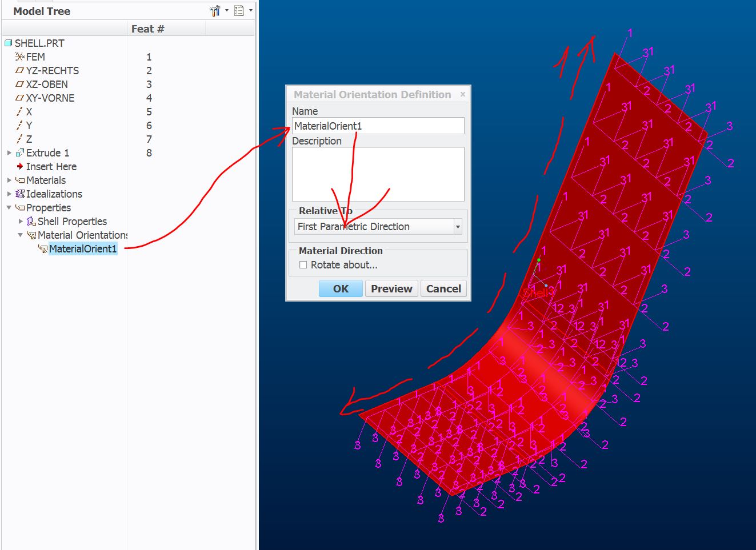Click the Model Tree title label
Screen dimensions: 756x550
point(41,10)
